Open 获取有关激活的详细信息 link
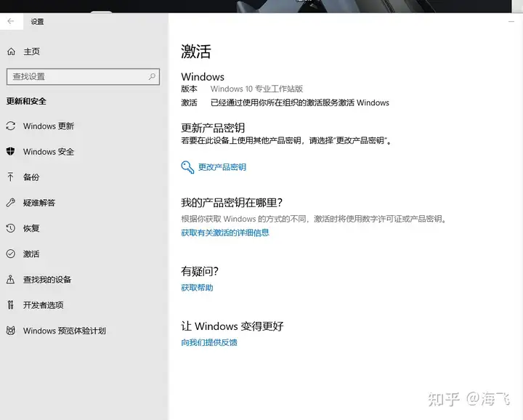The image size is (523, 420). click(225, 233)
